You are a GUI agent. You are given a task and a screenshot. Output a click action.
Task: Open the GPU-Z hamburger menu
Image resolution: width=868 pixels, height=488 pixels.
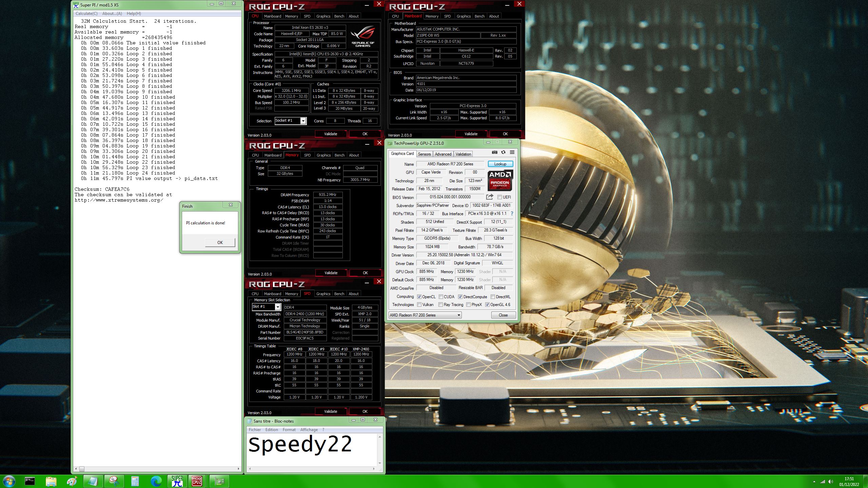(512, 152)
